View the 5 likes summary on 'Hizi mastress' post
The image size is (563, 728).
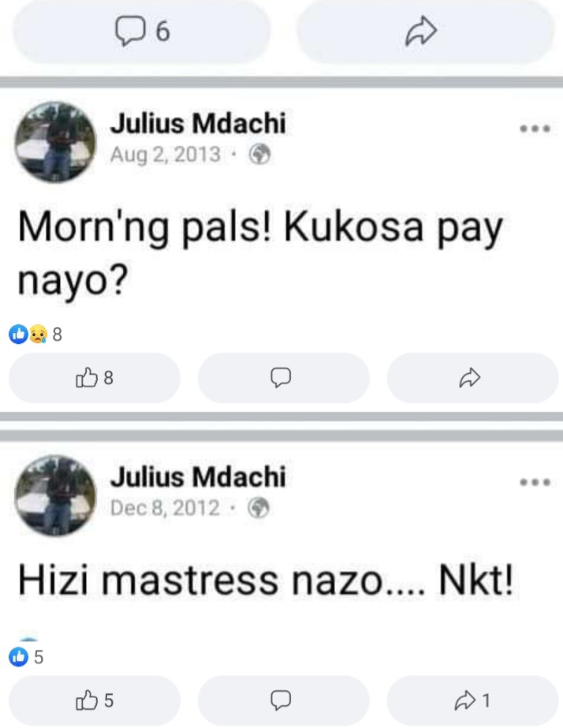coord(26,657)
